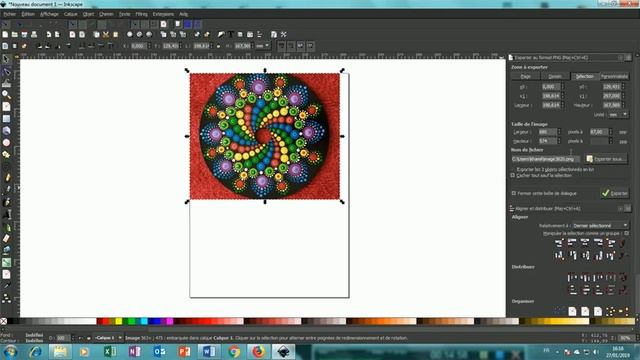Select the Pencil freehand tool
The image size is (640, 360).
coord(7,178)
